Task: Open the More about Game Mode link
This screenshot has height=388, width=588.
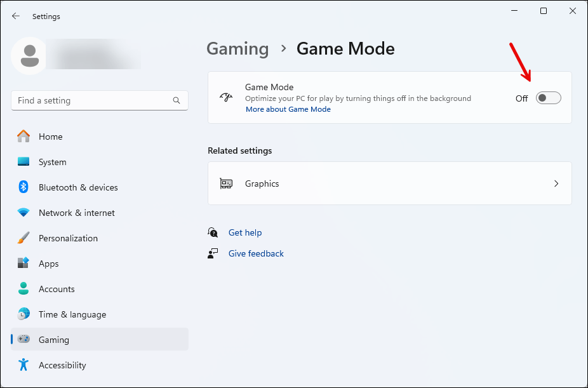Action: [288, 109]
